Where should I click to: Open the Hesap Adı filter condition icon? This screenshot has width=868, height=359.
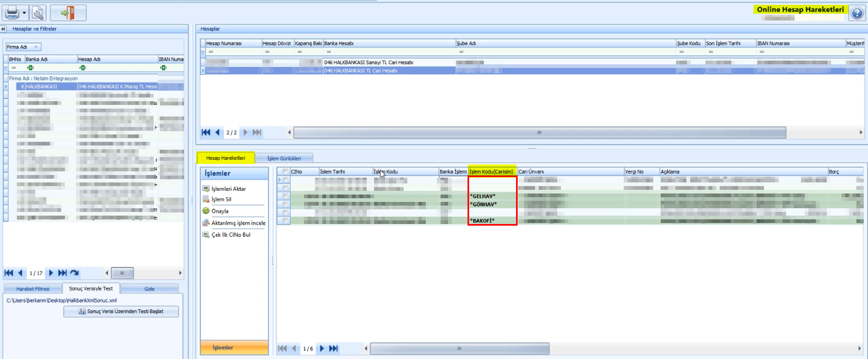coord(83,68)
